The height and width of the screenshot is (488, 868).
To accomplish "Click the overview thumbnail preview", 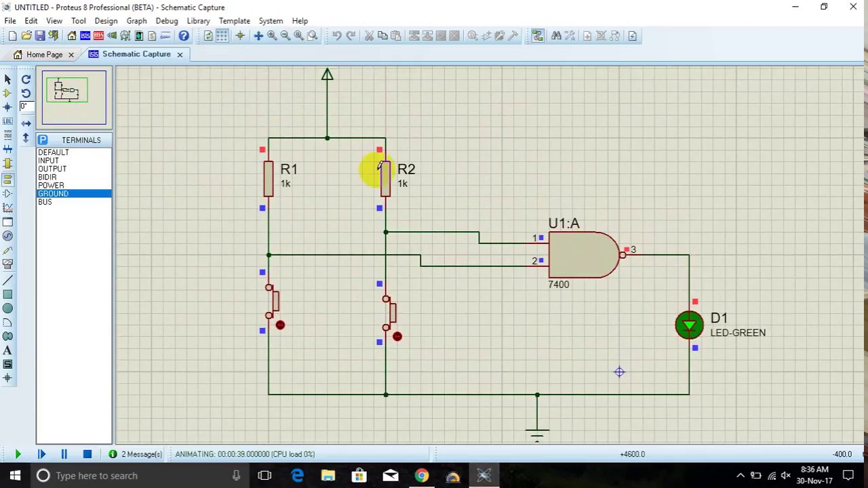I will click(74, 98).
